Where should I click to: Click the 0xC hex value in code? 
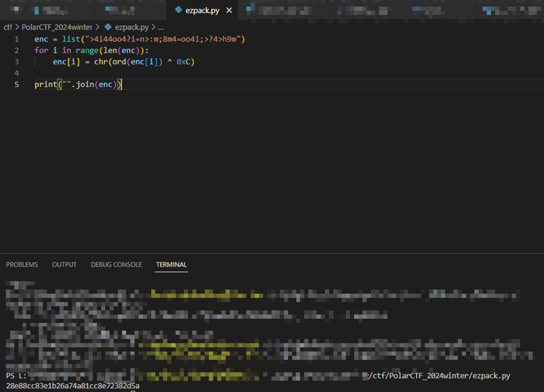186,62
